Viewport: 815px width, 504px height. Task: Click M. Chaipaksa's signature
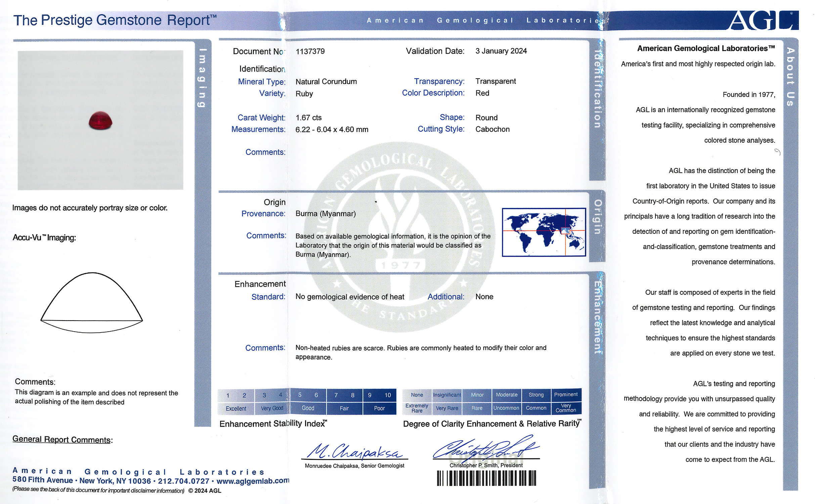[354, 451]
